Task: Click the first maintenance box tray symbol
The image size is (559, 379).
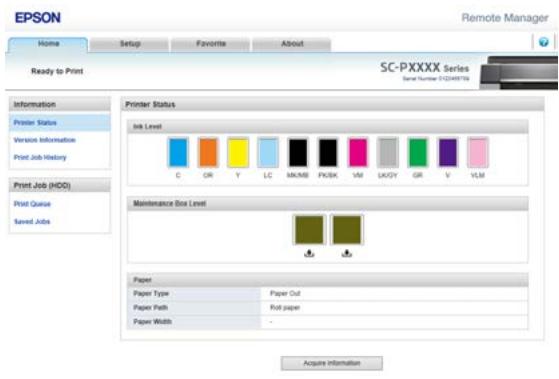Action: tap(309, 253)
